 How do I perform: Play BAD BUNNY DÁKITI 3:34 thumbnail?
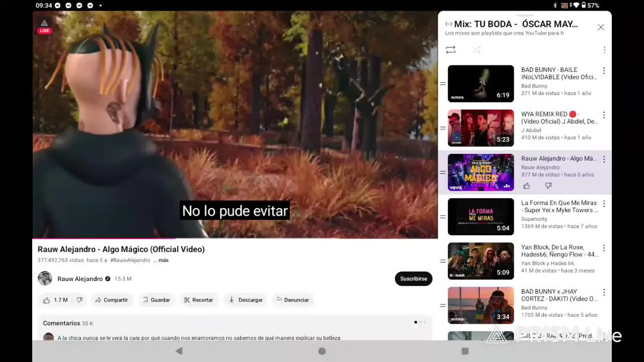point(481,305)
